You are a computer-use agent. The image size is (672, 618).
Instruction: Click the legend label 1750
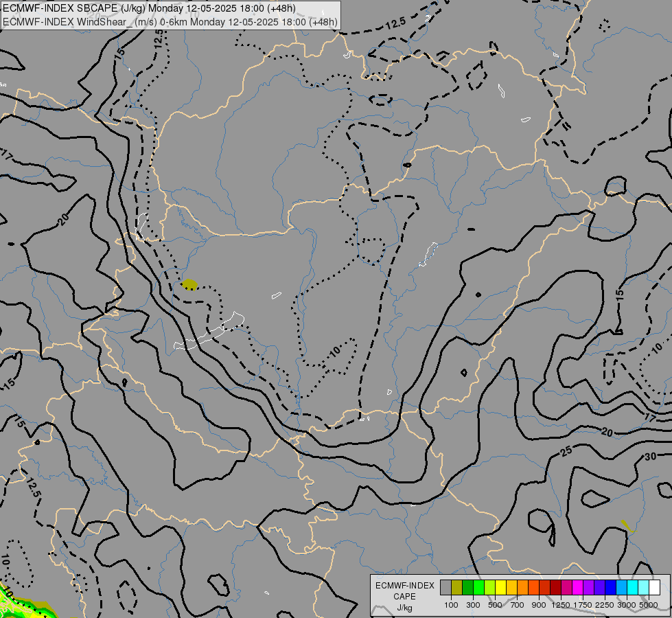click(583, 605)
